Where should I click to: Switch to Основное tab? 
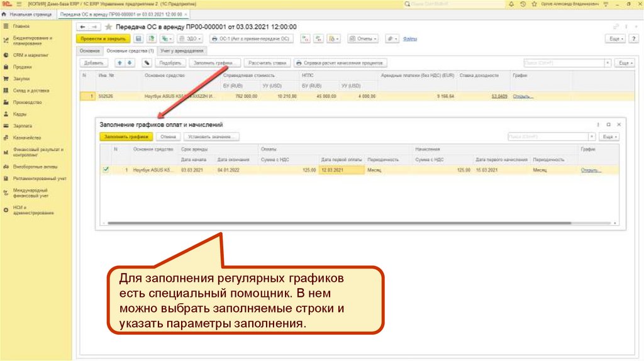[x=89, y=51]
